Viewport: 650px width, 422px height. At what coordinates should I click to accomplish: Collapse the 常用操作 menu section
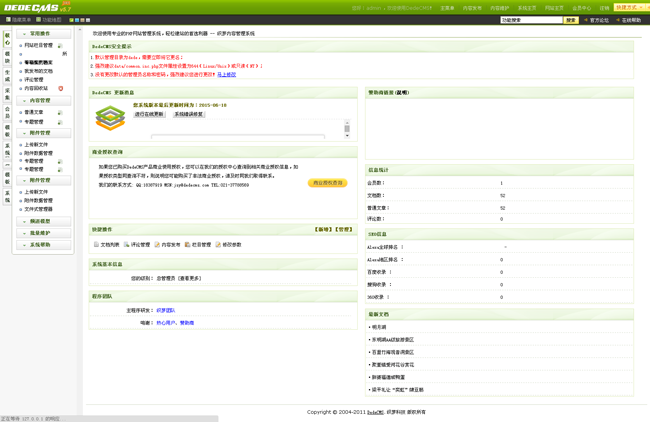tap(44, 34)
